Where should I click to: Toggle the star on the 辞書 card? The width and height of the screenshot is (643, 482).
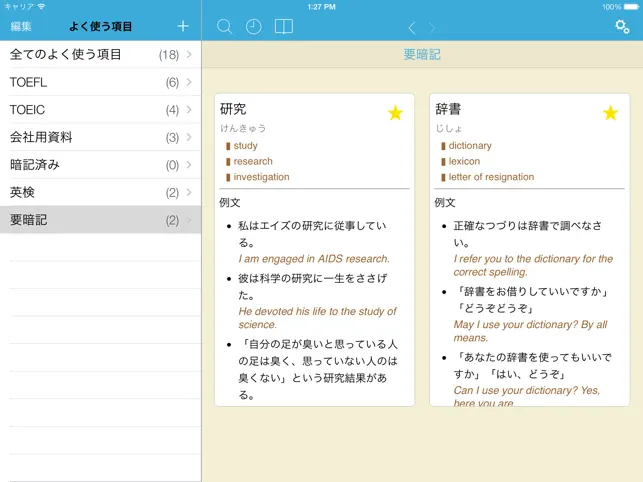pyautogui.click(x=611, y=113)
